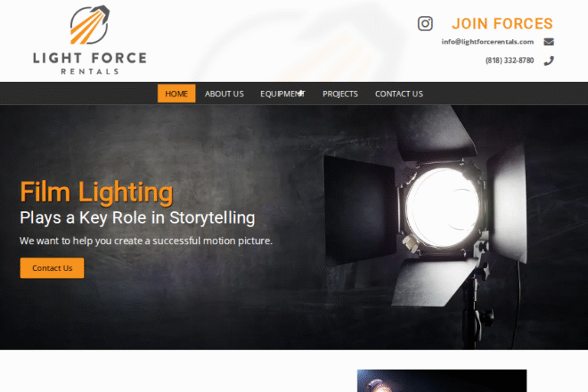Image resolution: width=588 pixels, height=392 pixels.
Task: Click the envelope email icon
Action: 549,41
